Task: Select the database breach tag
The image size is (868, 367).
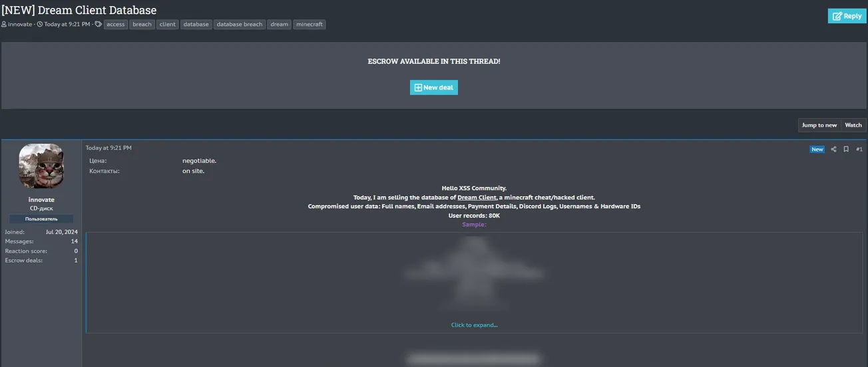Action: [x=239, y=25]
